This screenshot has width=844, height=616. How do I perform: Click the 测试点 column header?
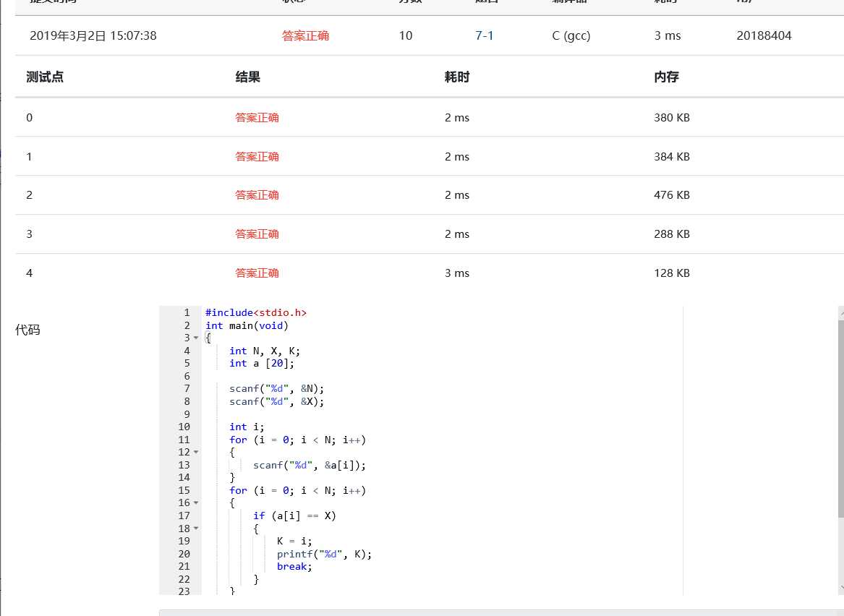click(46, 77)
